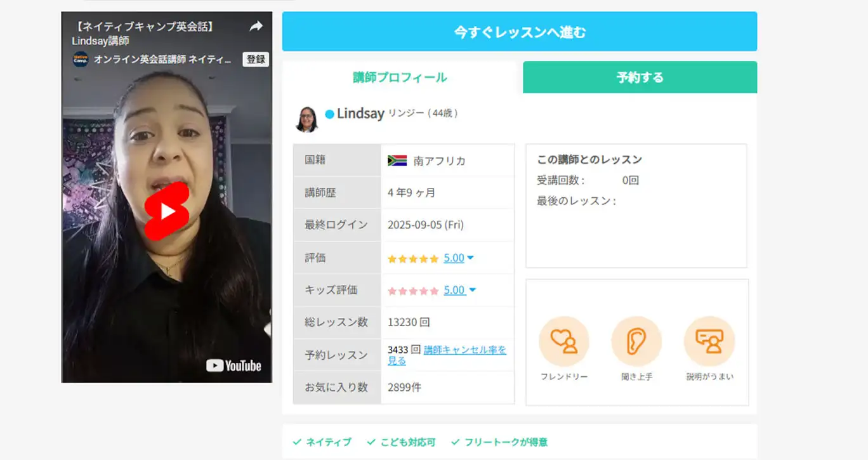Click the 登録 subscribe button on video
Viewport: 868px width, 460px height.
[x=256, y=60]
